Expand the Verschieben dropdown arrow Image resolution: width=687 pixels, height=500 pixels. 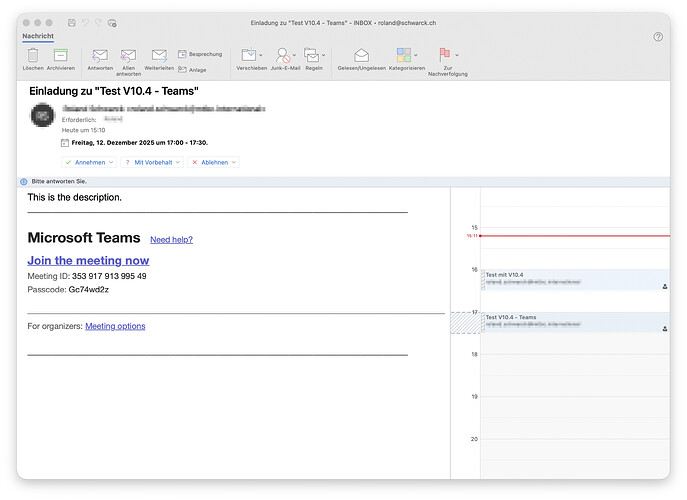tap(261, 55)
